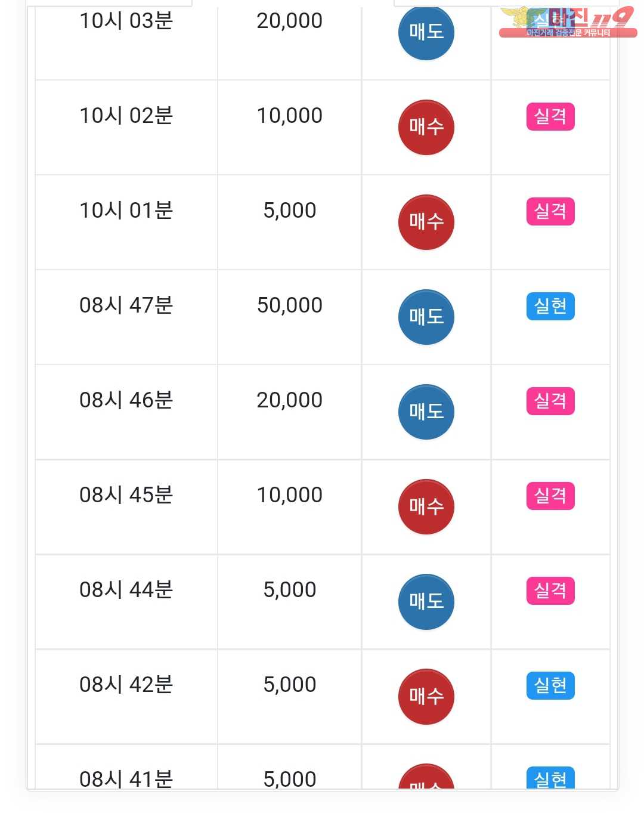This screenshot has height=813, width=644.
Task: Click the 실현 badge in the 08시 42분 row
Action: coord(550,685)
